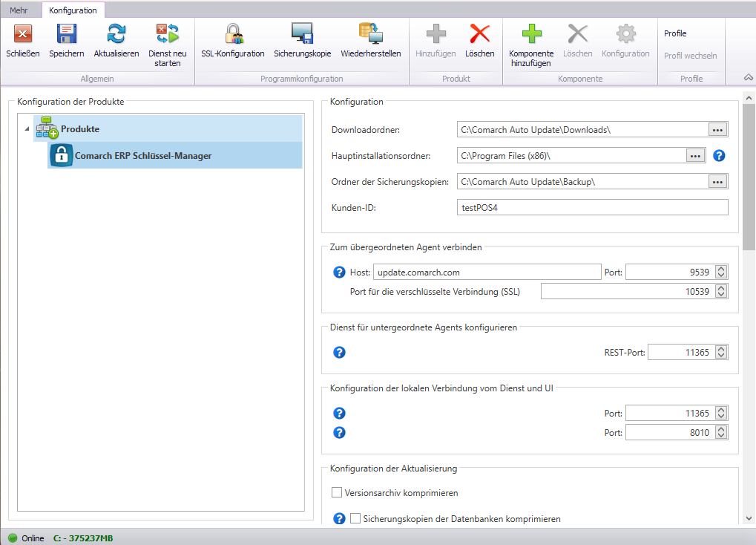Open help icon beside port 8010
The height and width of the screenshot is (545, 756).
point(340,433)
